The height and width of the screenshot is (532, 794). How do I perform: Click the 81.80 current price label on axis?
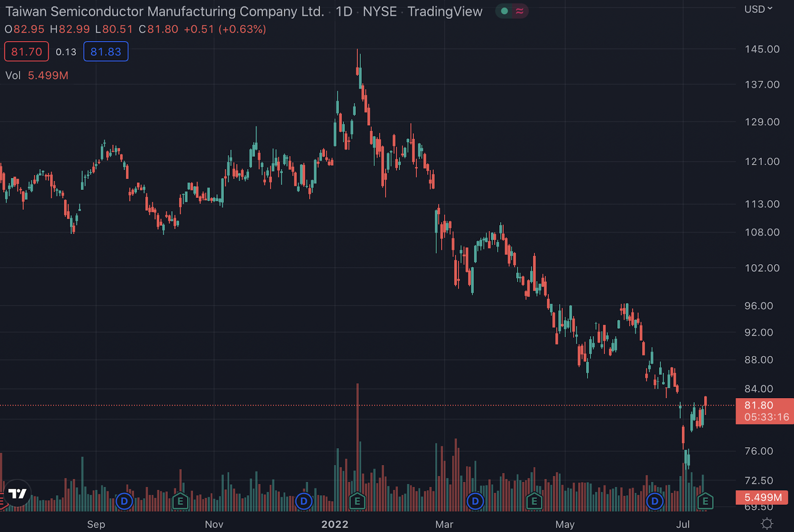click(759, 405)
